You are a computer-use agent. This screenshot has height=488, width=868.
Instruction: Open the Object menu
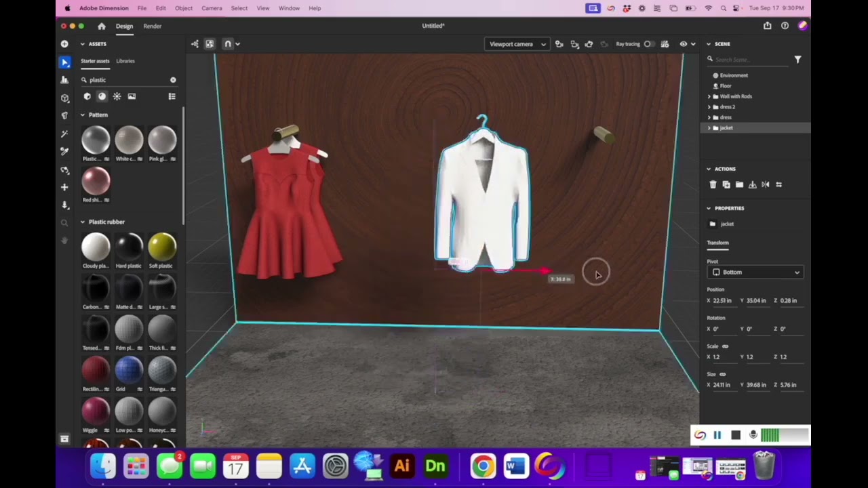pos(184,8)
